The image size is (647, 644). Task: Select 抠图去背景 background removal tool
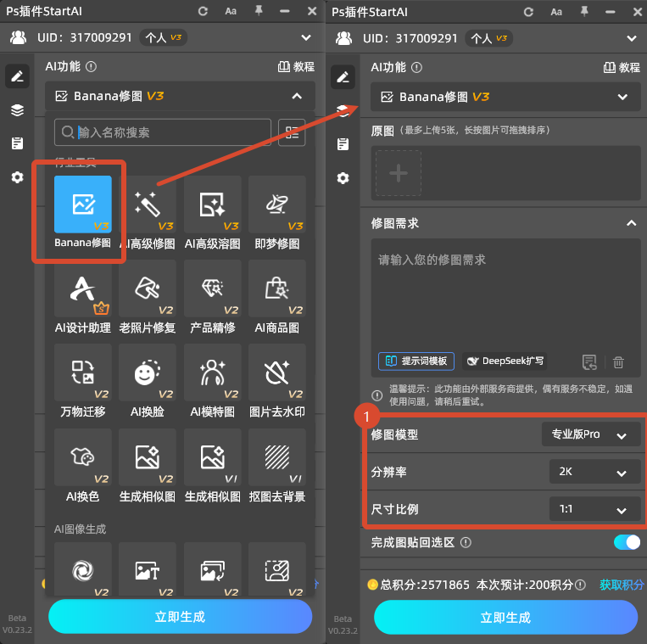coord(277,457)
